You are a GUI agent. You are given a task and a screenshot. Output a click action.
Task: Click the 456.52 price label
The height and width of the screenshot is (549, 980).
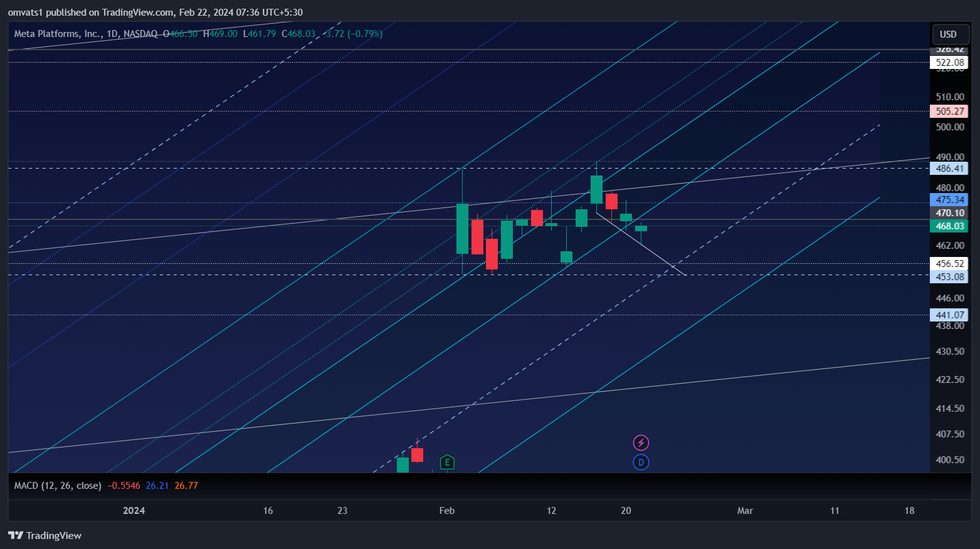(x=949, y=264)
